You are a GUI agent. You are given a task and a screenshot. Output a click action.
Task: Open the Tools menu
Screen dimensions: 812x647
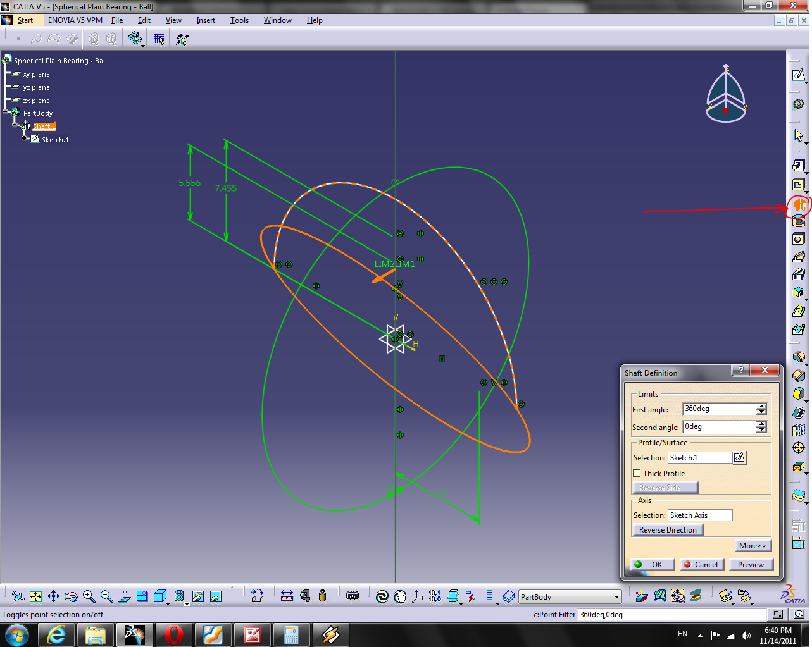[239, 20]
